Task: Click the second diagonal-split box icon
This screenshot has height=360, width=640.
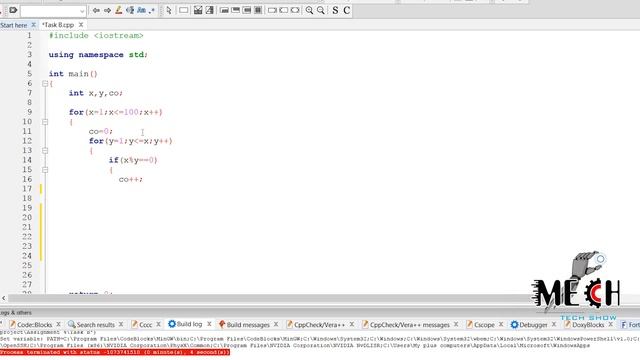Action: tap(209, 10)
